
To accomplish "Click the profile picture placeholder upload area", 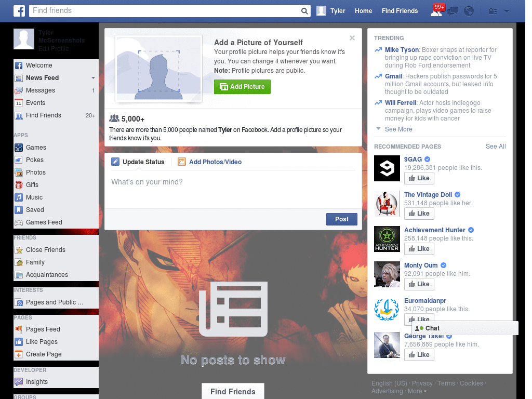I will pyautogui.click(x=159, y=69).
